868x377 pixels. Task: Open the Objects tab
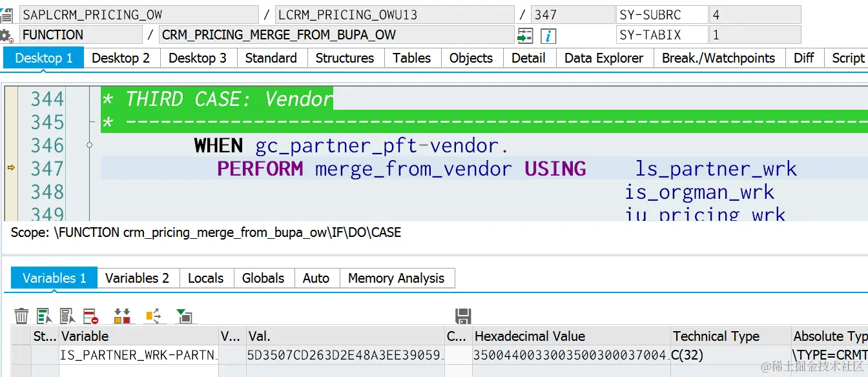click(x=471, y=58)
